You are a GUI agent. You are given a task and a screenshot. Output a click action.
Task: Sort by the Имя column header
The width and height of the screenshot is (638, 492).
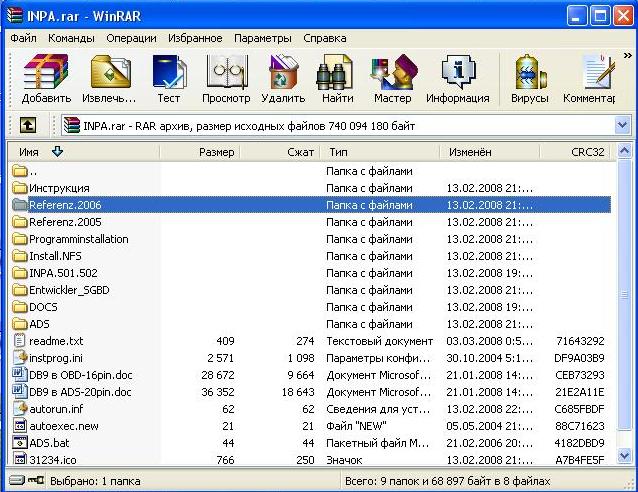point(83,152)
